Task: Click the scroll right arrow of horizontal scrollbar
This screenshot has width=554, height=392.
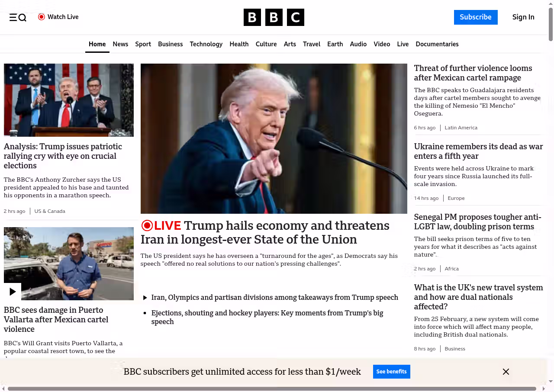Action: click(x=544, y=389)
